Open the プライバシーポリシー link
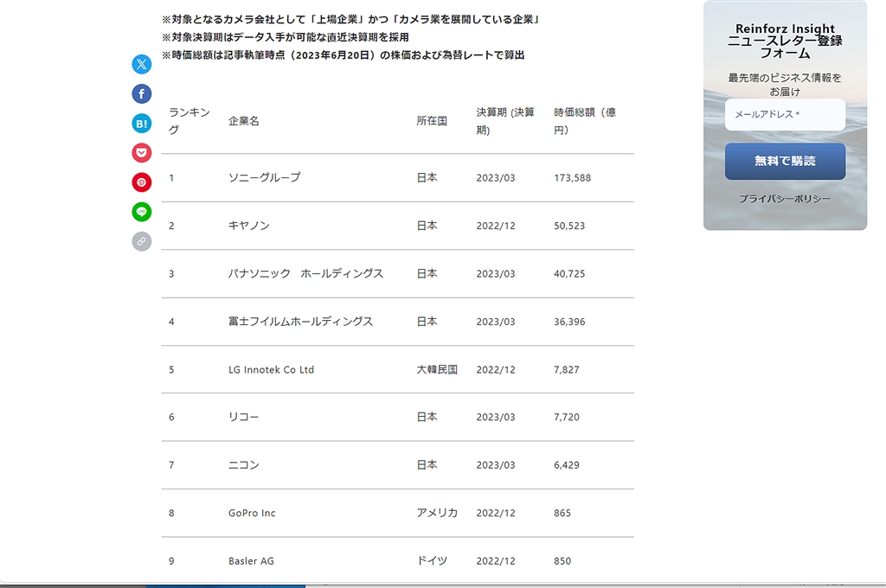886x588 pixels. click(785, 199)
